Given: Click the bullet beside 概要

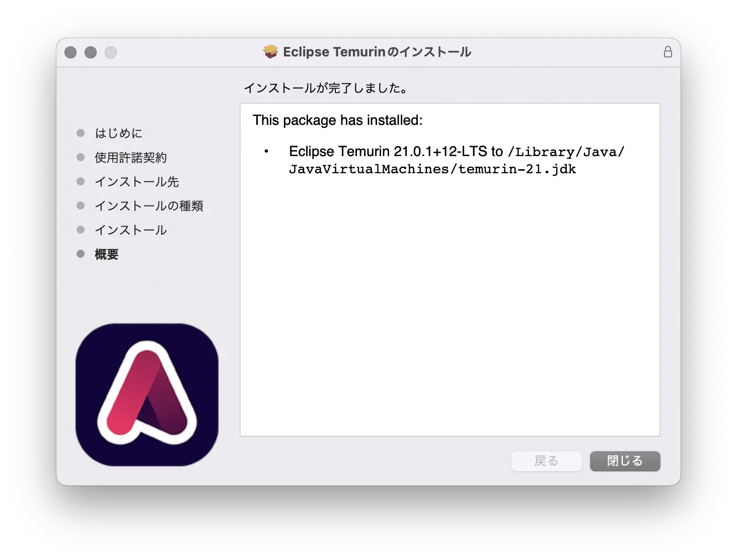Looking at the screenshot, I should click(x=81, y=254).
